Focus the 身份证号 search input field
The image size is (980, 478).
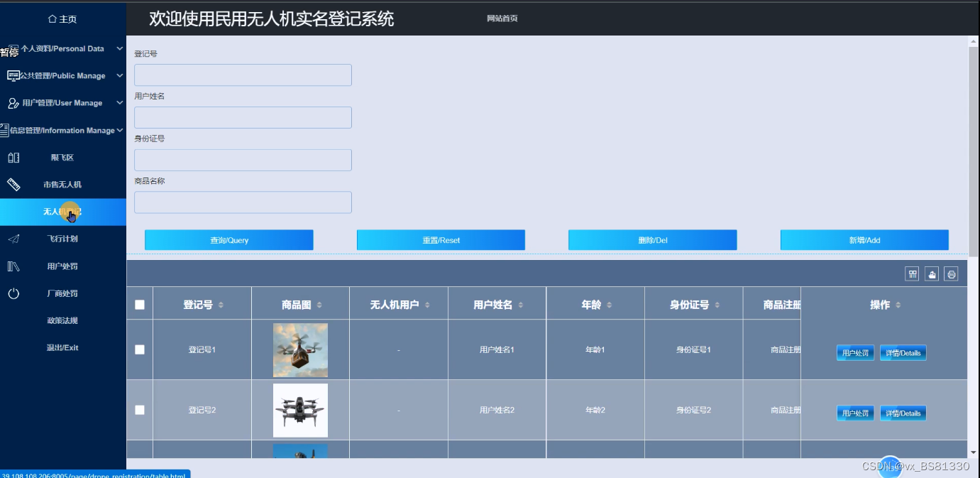(x=243, y=160)
